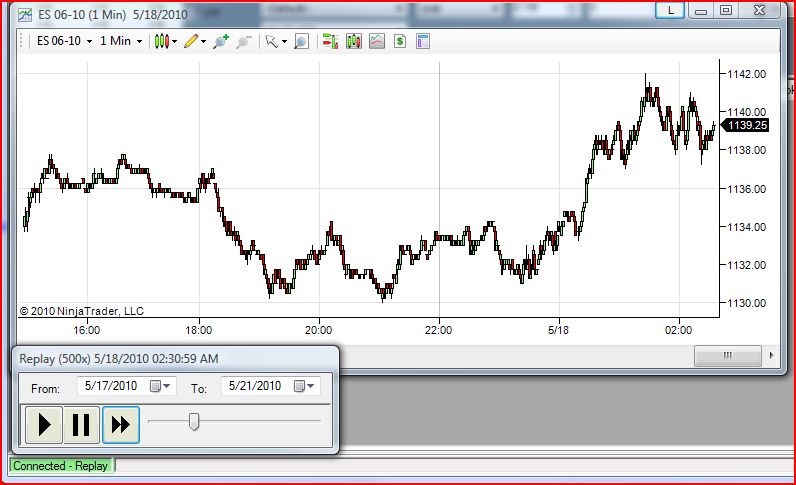Open the chart style candlestick icon
The height and width of the screenshot is (485, 796).
pos(161,41)
